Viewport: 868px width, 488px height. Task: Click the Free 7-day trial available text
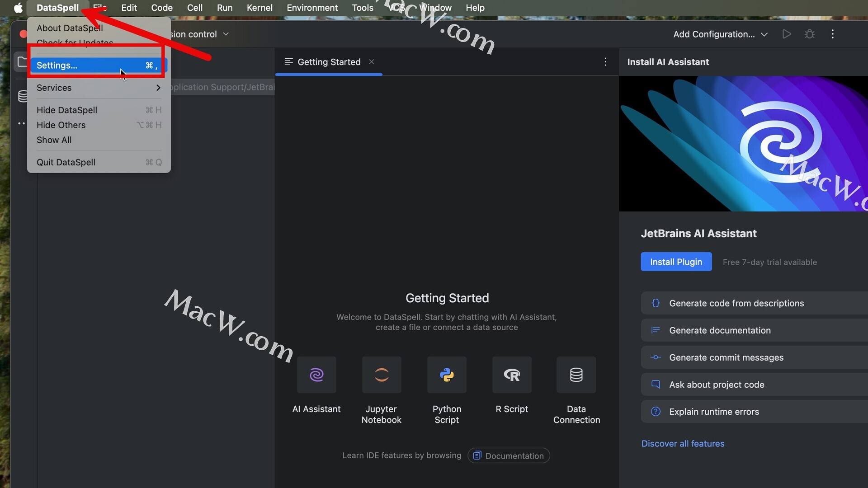pyautogui.click(x=769, y=262)
